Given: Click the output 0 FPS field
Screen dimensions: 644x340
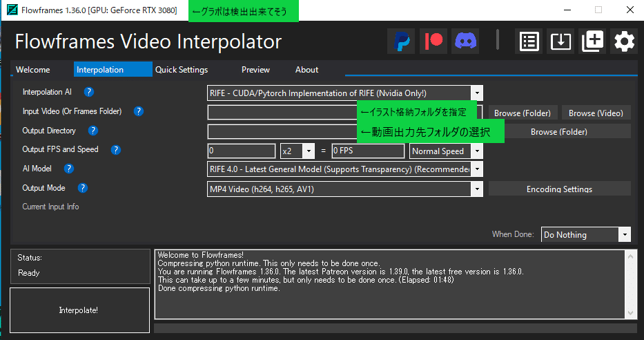Looking at the screenshot, I should pyautogui.click(x=368, y=151).
